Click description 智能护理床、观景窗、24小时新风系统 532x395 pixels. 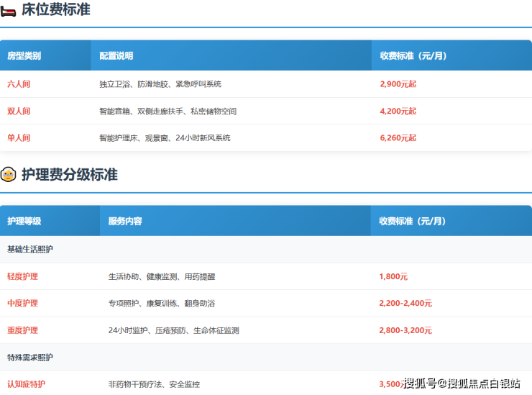coord(165,138)
